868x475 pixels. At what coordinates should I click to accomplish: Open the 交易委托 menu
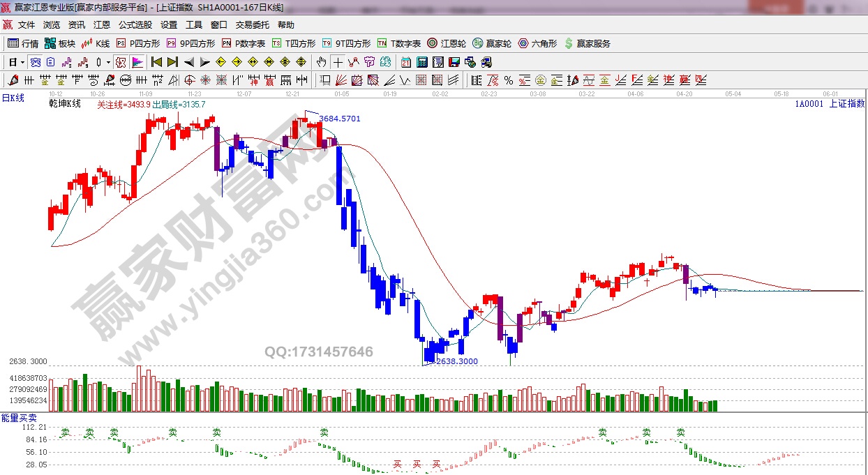(252, 25)
